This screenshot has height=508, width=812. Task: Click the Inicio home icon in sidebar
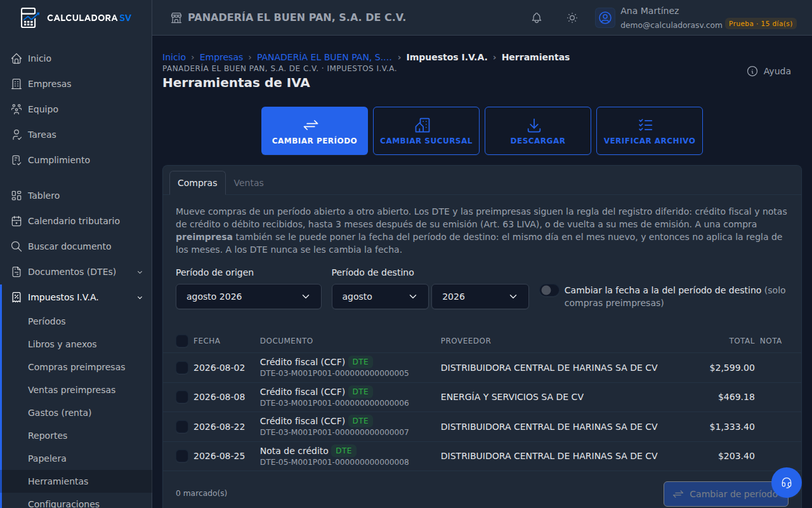tap(17, 58)
